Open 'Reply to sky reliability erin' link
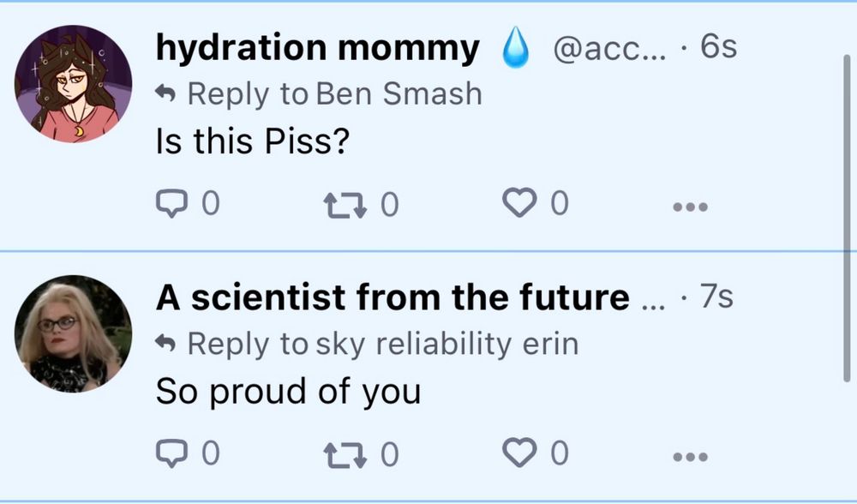Image resolution: width=857 pixels, height=504 pixels. point(367,344)
